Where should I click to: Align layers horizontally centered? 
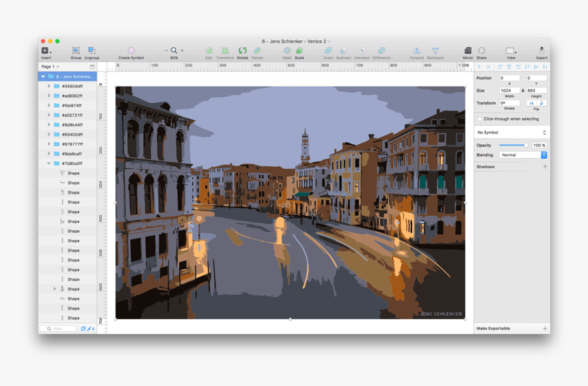509,67
